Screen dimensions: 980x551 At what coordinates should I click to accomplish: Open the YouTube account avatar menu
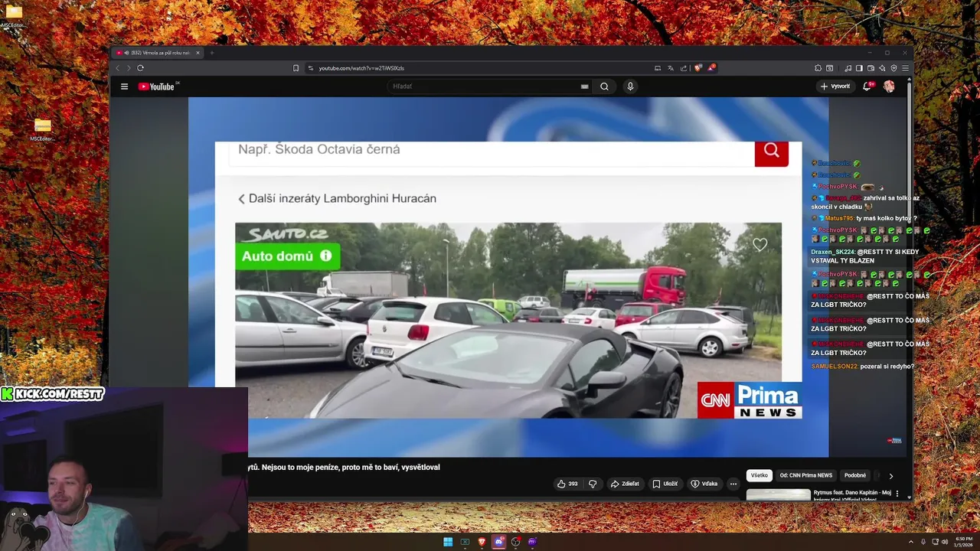point(889,86)
